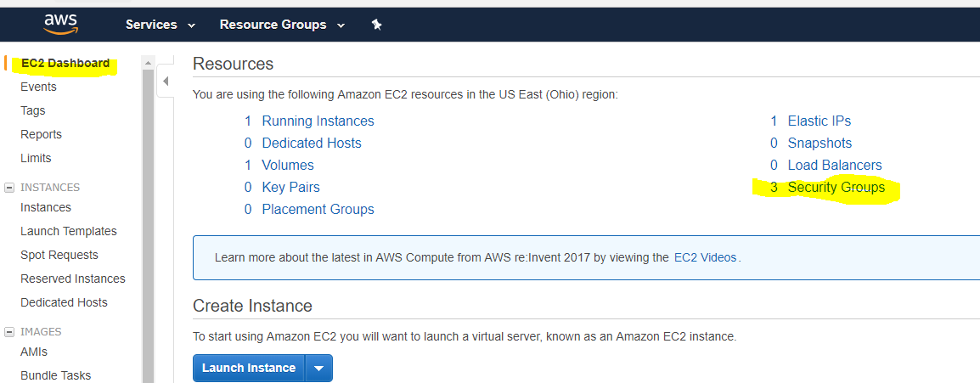Open the Key Pairs link

290,188
